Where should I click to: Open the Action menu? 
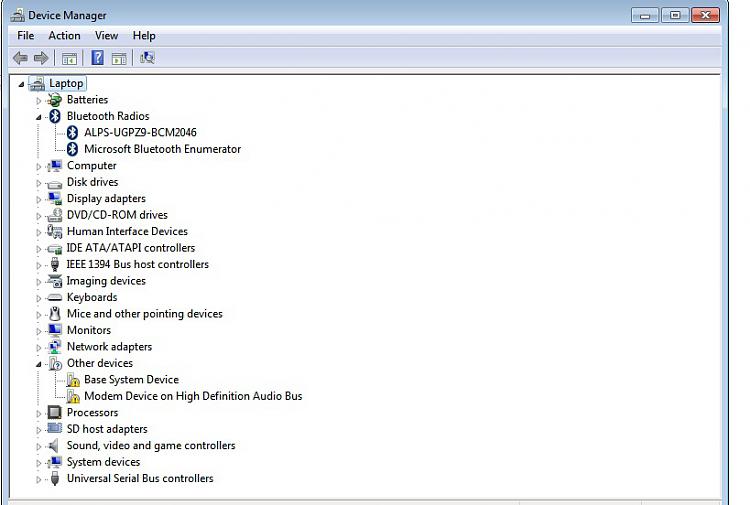64,35
